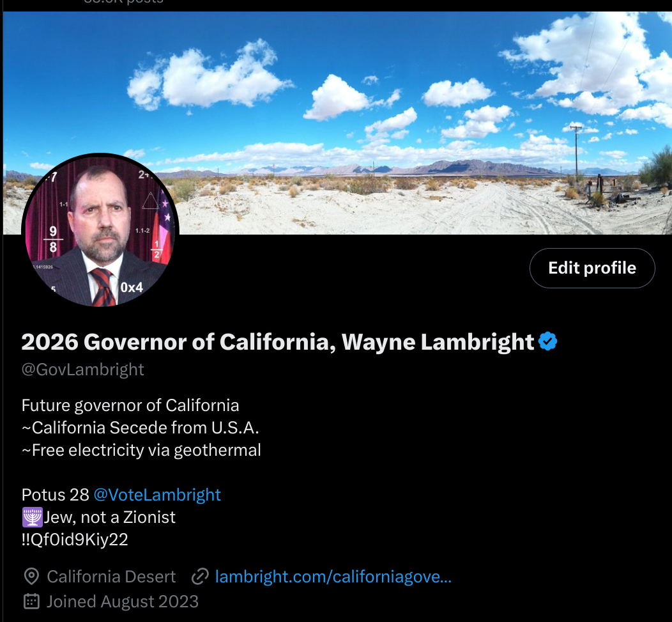
Task: Click the Edit profile button
Action: 592,268
